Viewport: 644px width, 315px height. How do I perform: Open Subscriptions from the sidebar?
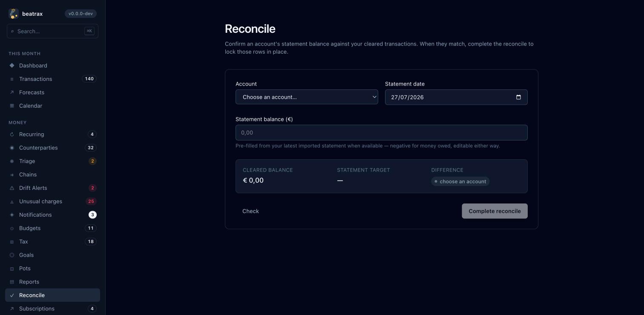tap(52, 309)
